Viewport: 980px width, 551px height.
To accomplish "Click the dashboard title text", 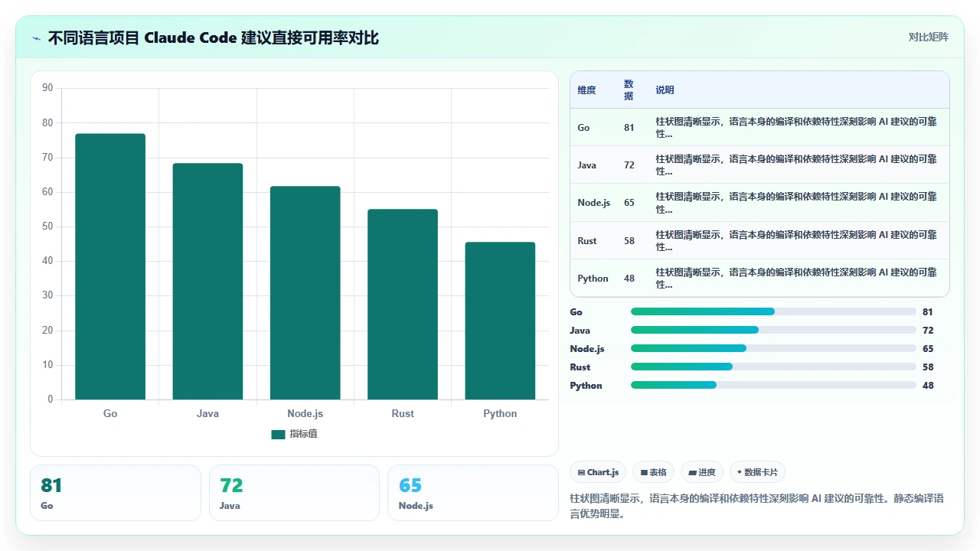I will (x=214, y=37).
